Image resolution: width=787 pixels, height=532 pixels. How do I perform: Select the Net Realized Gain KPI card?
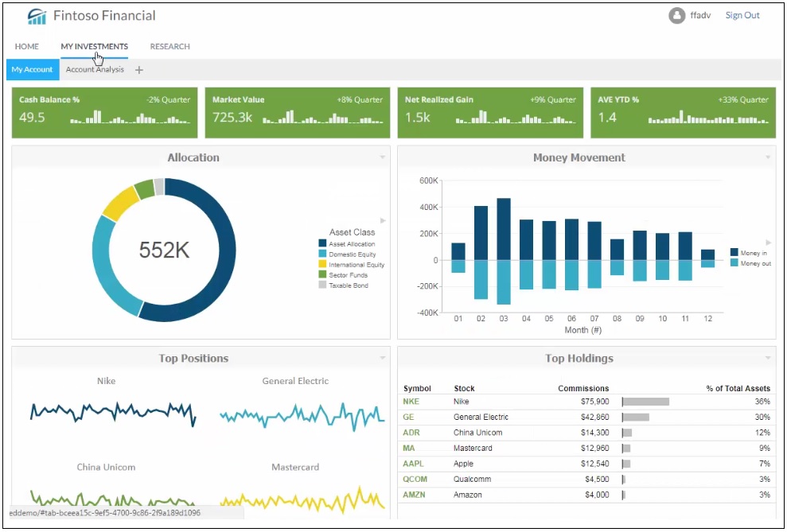point(490,113)
